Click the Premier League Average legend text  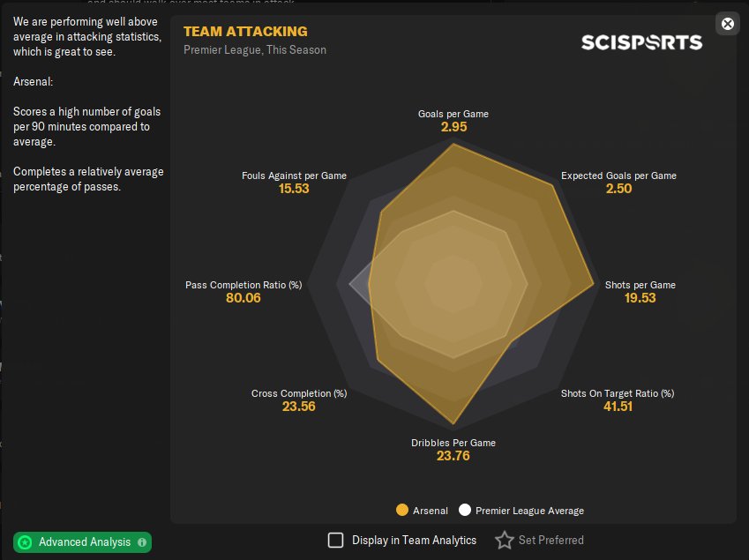pyautogui.click(x=529, y=511)
